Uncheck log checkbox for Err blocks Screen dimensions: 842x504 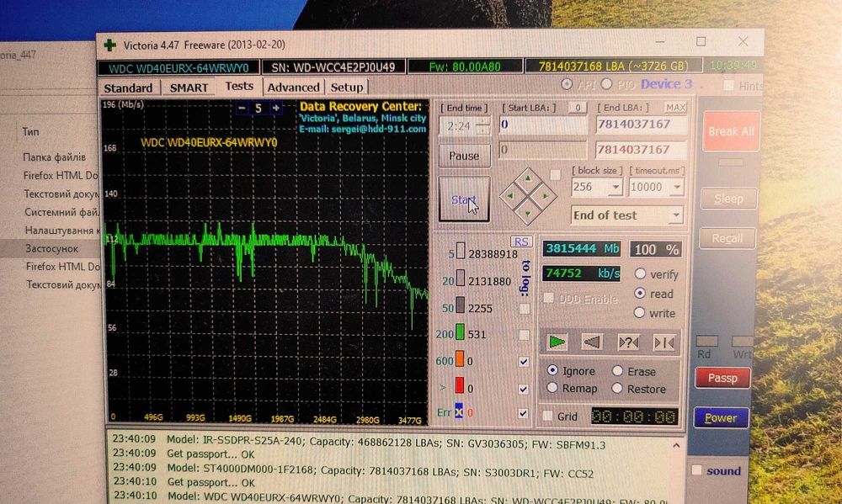524,413
